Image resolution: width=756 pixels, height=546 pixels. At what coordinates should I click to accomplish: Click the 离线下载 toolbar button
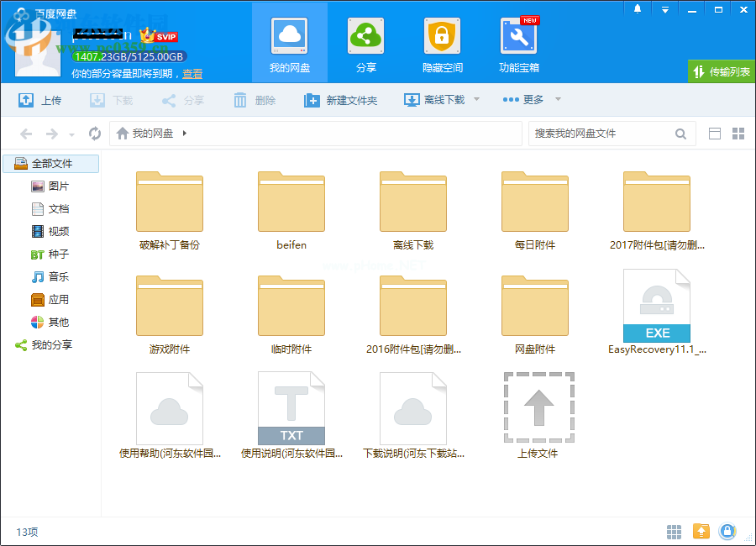click(434, 100)
